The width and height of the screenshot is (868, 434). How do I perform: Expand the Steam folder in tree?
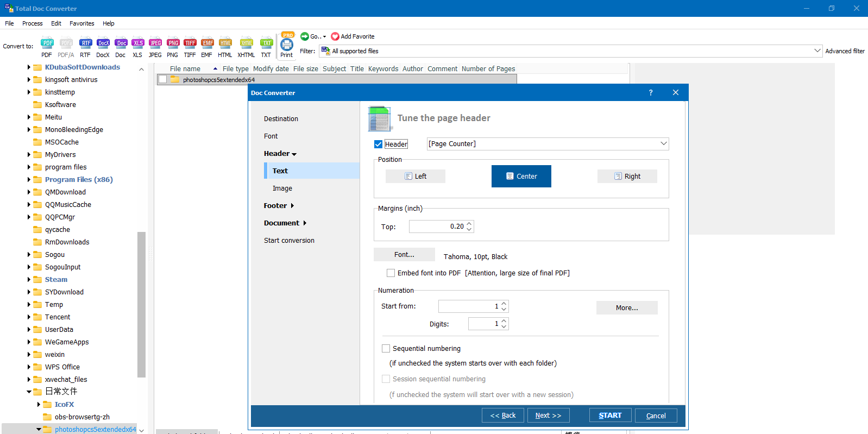29,280
